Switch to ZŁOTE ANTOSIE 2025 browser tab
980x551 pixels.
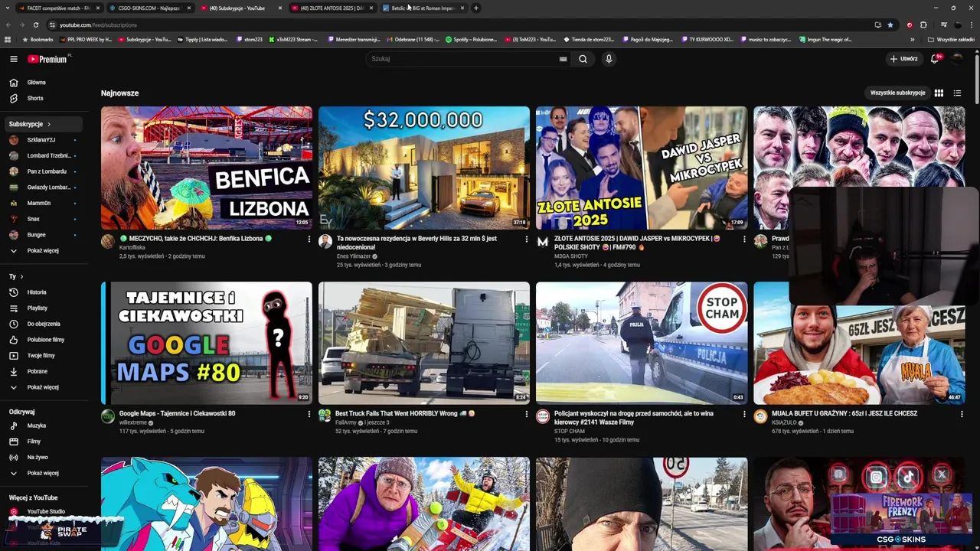click(x=332, y=8)
